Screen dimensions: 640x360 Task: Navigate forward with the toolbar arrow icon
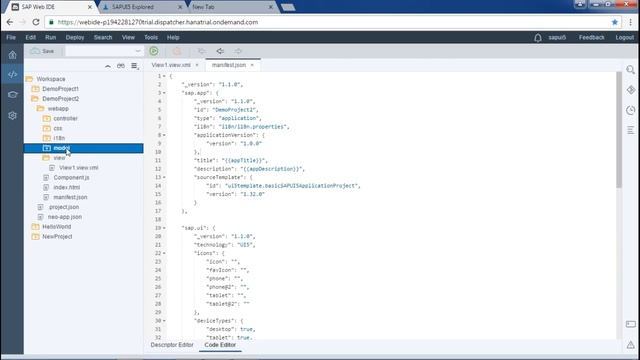(x=238, y=51)
